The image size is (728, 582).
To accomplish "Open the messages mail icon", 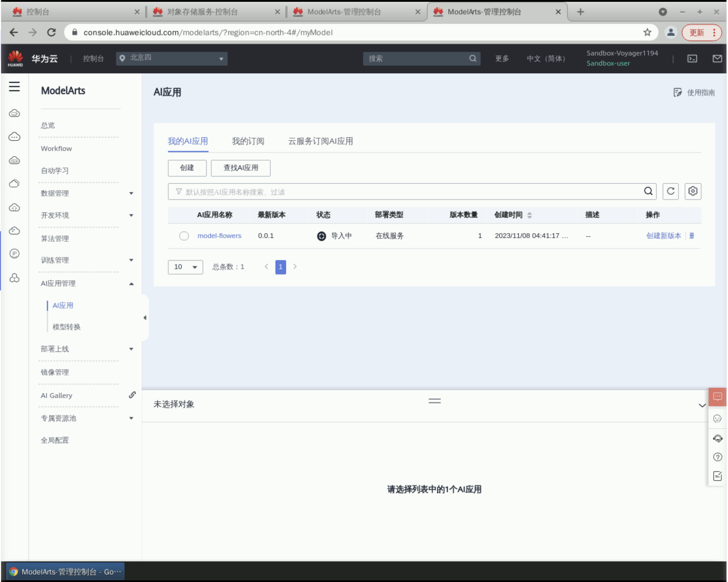I will tap(717, 59).
